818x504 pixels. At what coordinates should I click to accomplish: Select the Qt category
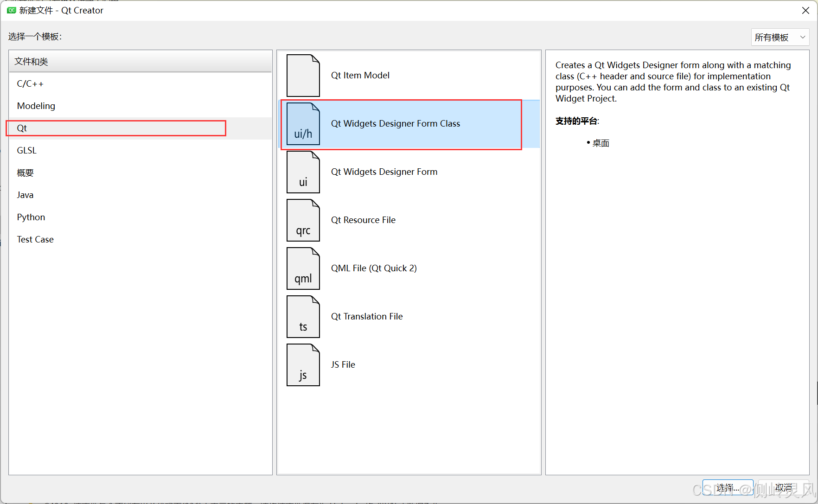[x=140, y=128]
